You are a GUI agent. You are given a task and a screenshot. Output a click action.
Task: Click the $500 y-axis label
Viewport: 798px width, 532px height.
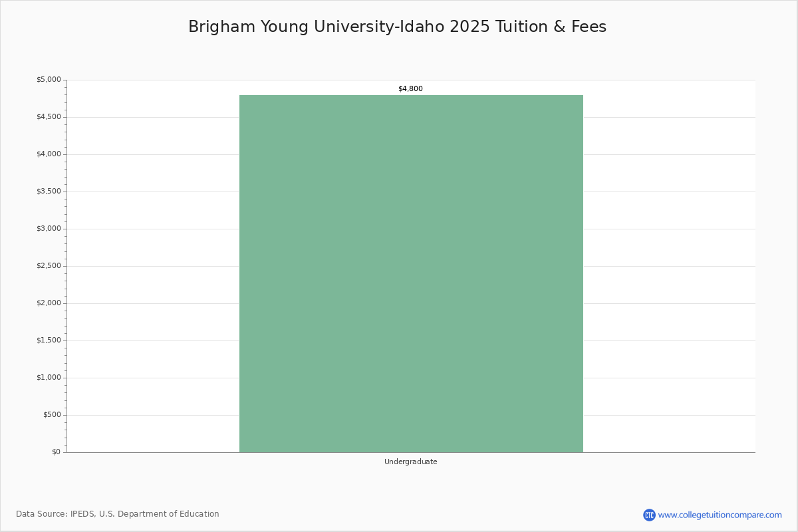point(51,415)
